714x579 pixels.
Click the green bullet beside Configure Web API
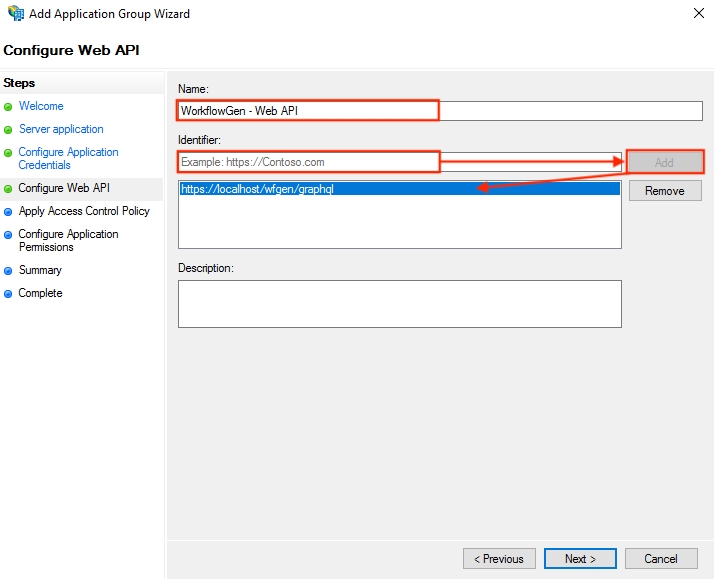tap(9, 188)
